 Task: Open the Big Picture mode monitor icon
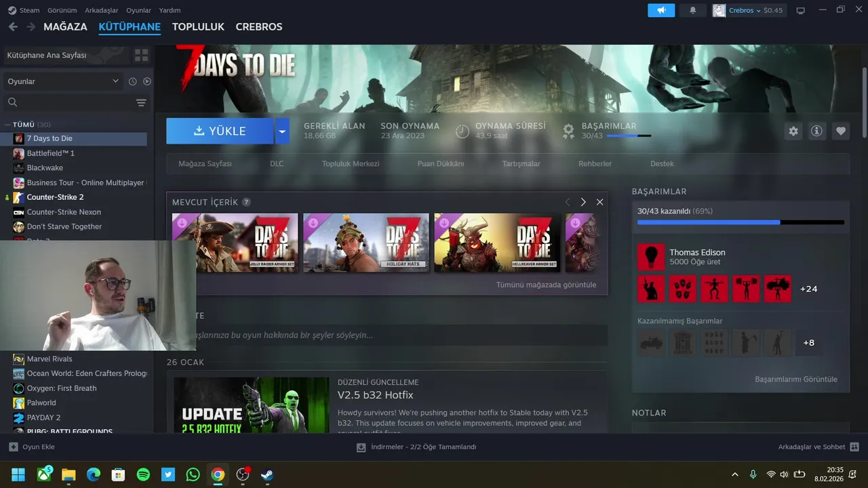click(x=800, y=10)
